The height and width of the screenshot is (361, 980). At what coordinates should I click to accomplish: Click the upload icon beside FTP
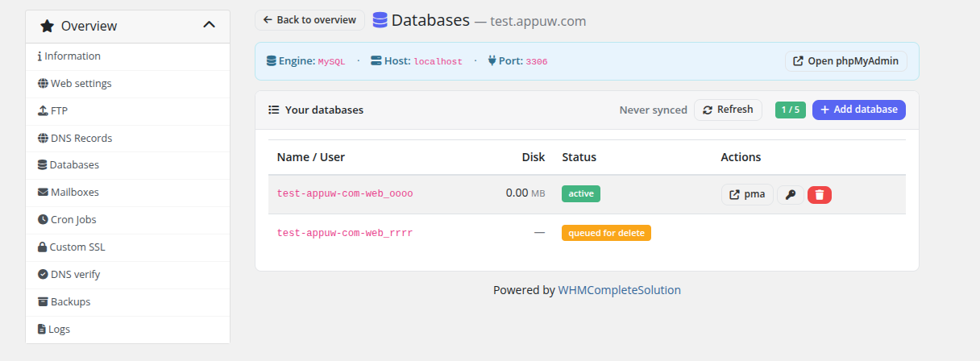tap(43, 111)
